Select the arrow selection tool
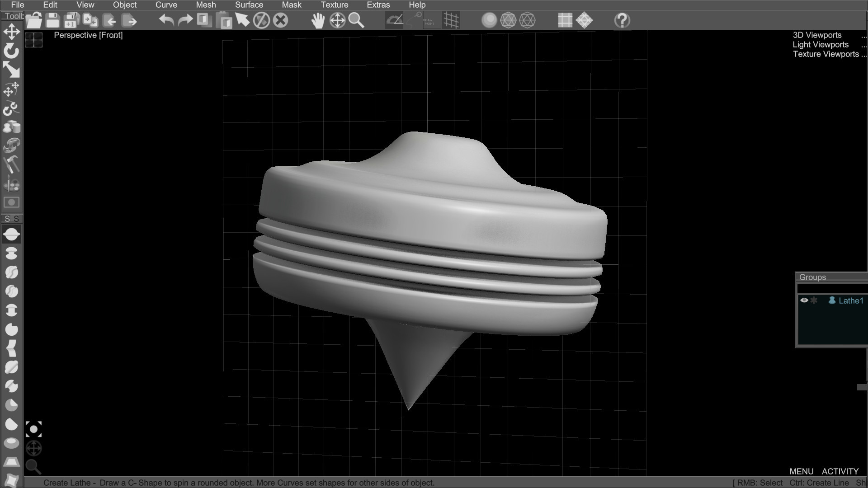The width and height of the screenshot is (868, 488). (242, 20)
